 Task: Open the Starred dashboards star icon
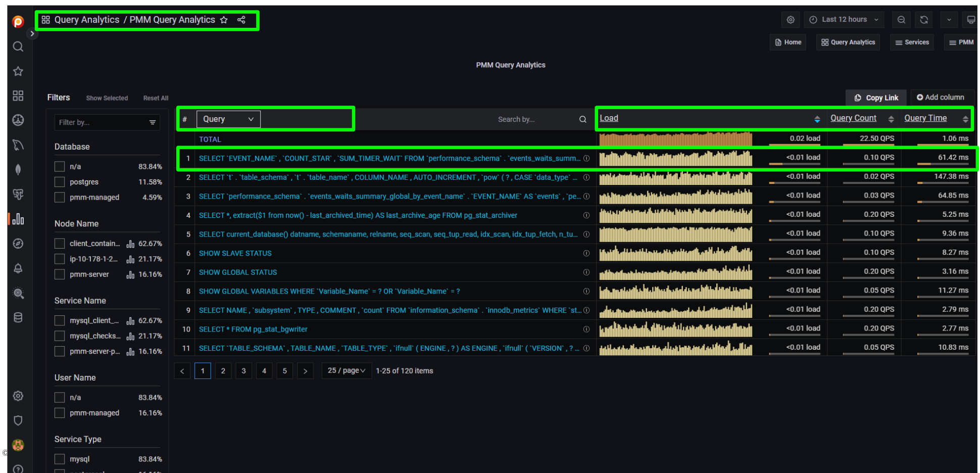(x=18, y=71)
